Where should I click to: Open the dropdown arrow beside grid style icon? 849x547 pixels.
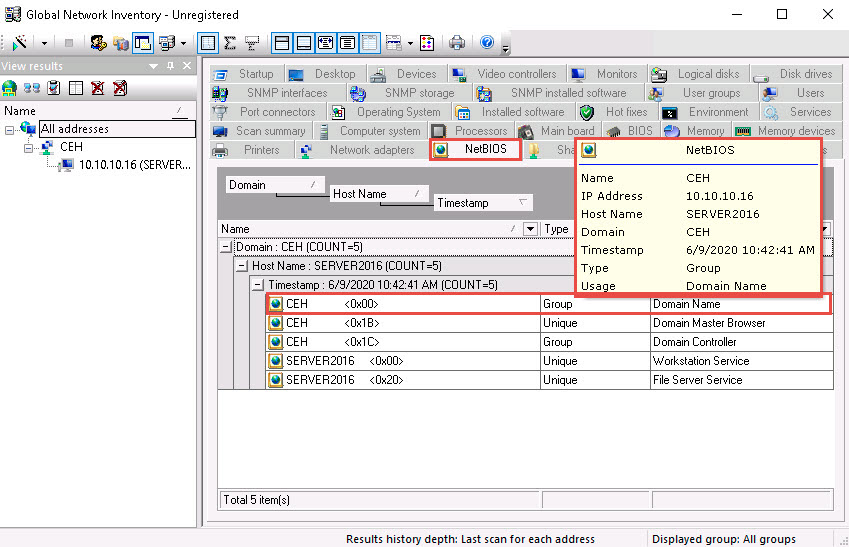[410, 43]
